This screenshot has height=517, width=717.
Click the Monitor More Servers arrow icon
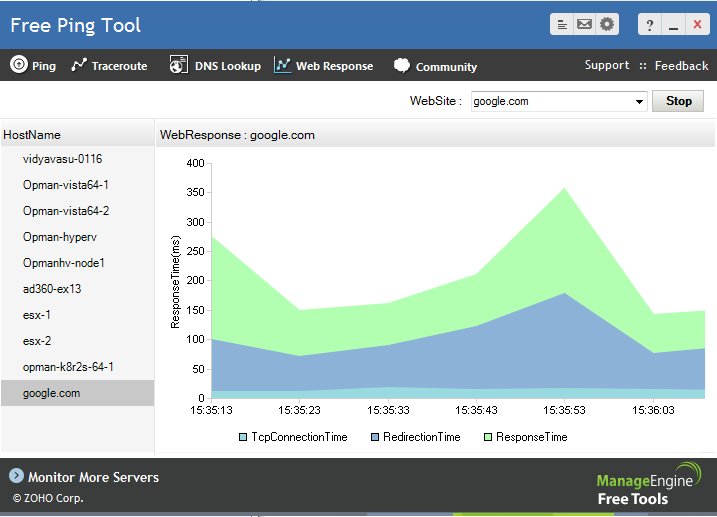(16, 475)
